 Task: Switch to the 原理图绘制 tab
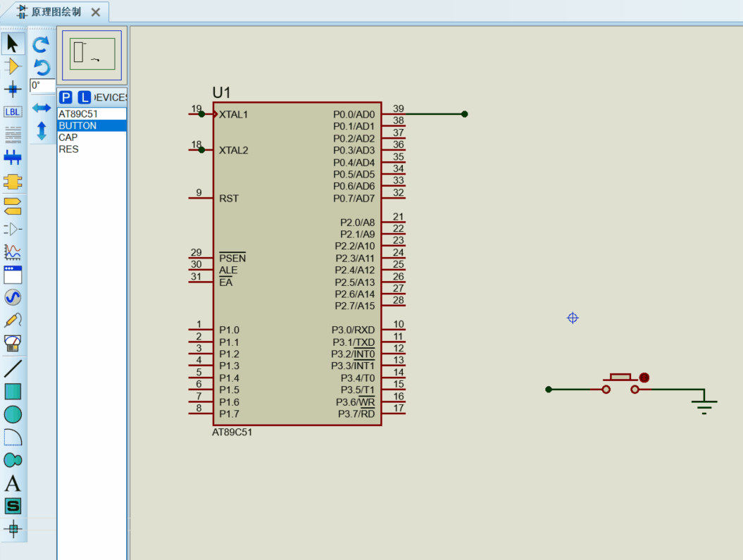coord(56,11)
